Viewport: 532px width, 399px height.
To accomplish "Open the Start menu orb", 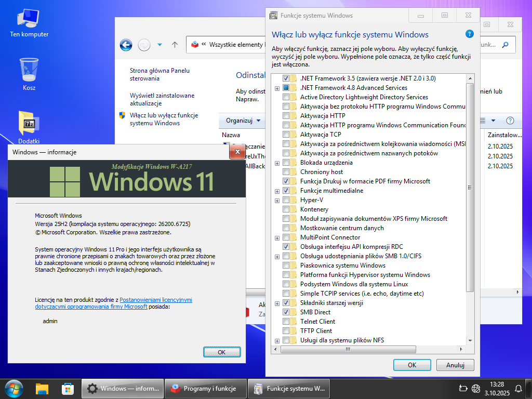I will (14, 388).
